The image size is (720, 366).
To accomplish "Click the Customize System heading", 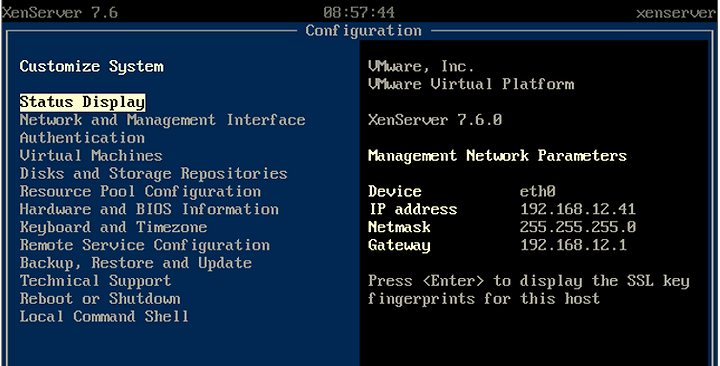I will click(91, 67).
